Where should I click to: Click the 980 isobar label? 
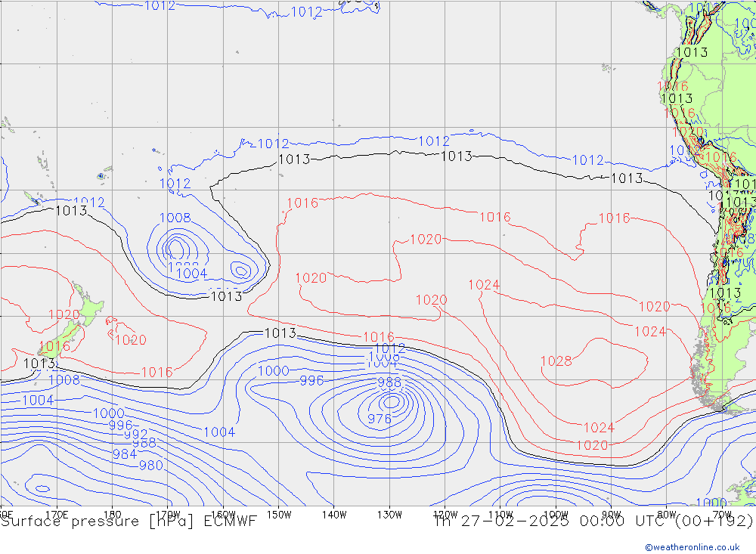[x=151, y=466]
